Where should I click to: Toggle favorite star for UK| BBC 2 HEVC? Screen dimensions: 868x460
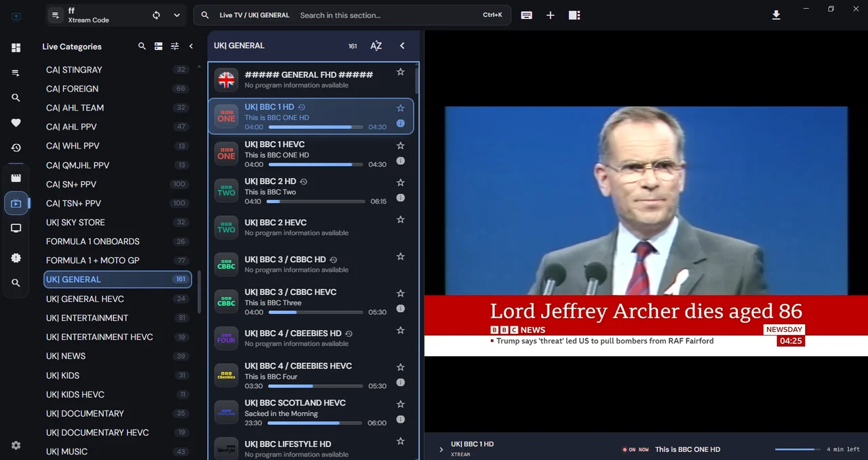pos(400,219)
